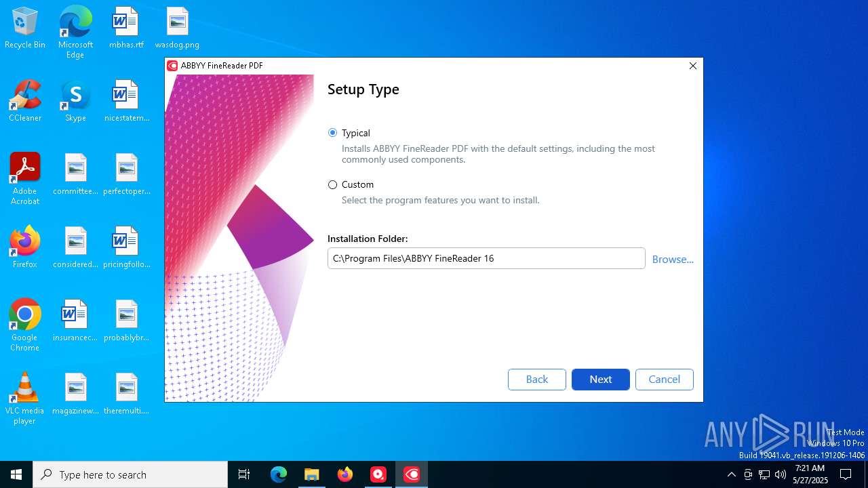Open File Explorer from the taskbar
This screenshot has width=868, height=488.
tap(311, 474)
